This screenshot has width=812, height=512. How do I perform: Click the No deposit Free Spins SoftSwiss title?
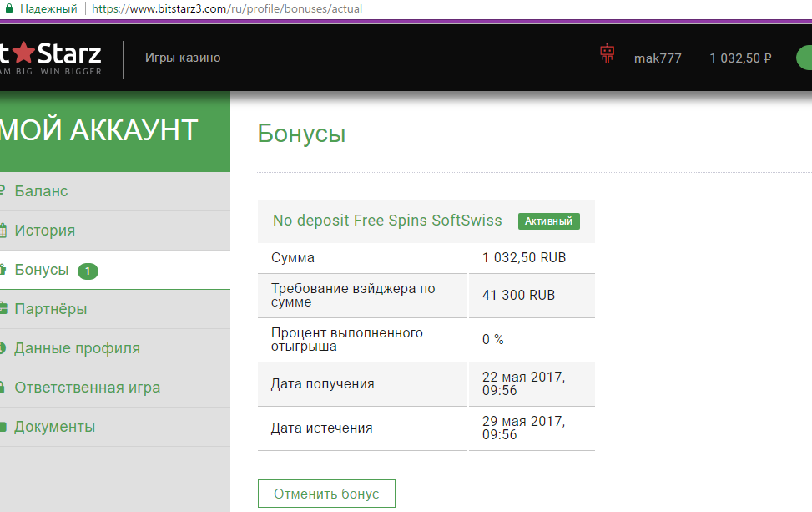tap(387, 221)
